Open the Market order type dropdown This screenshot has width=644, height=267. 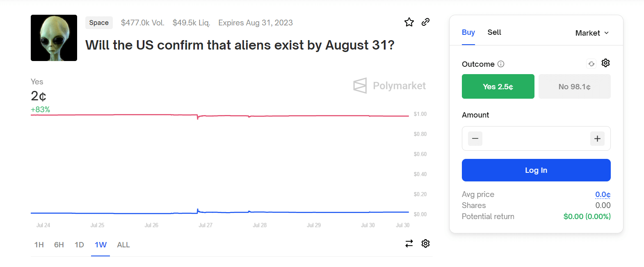pos(592,33)
